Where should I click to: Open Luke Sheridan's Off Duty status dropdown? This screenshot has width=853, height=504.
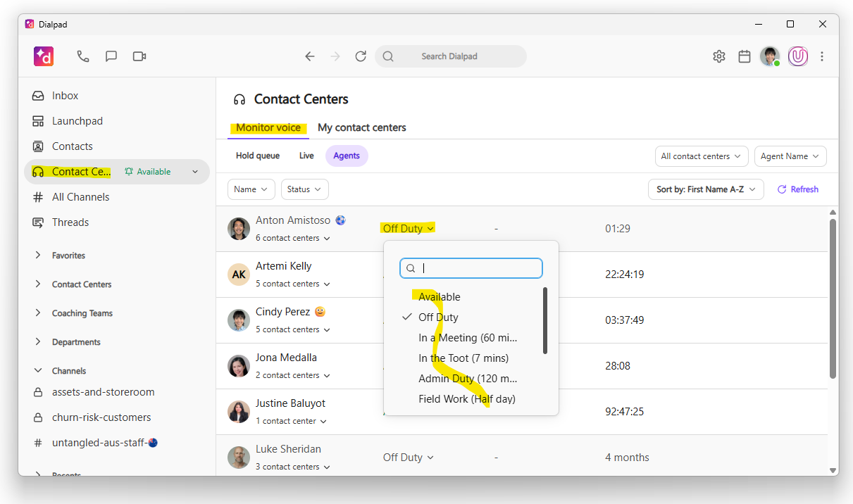[x=409, y=458]
